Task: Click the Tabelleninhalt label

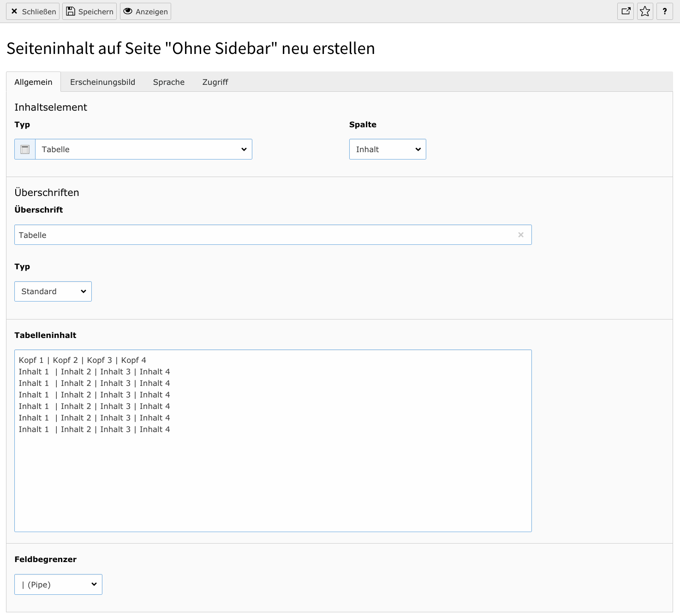Action: [45, 335]
